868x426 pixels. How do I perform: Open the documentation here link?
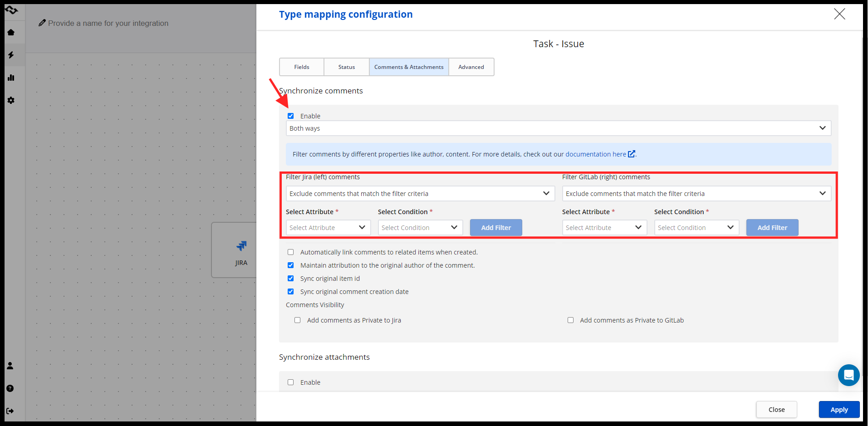click(x=596, y=154)
